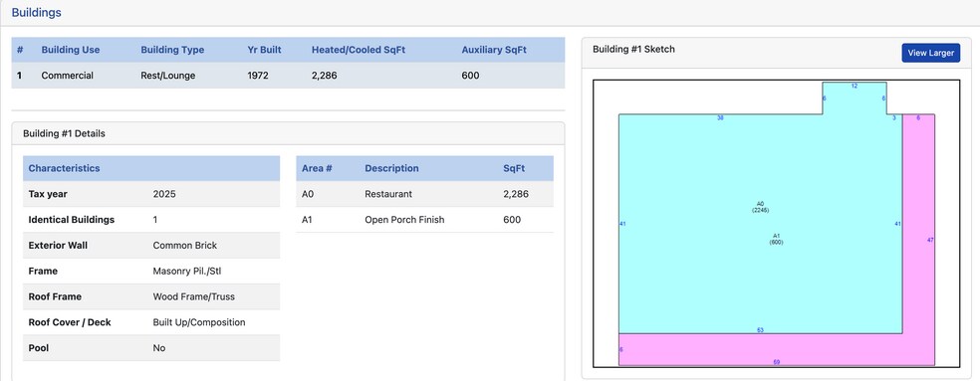This screenshot has width=980, height=381.
Task: Click the View Larger button
Action: point(930,53)
